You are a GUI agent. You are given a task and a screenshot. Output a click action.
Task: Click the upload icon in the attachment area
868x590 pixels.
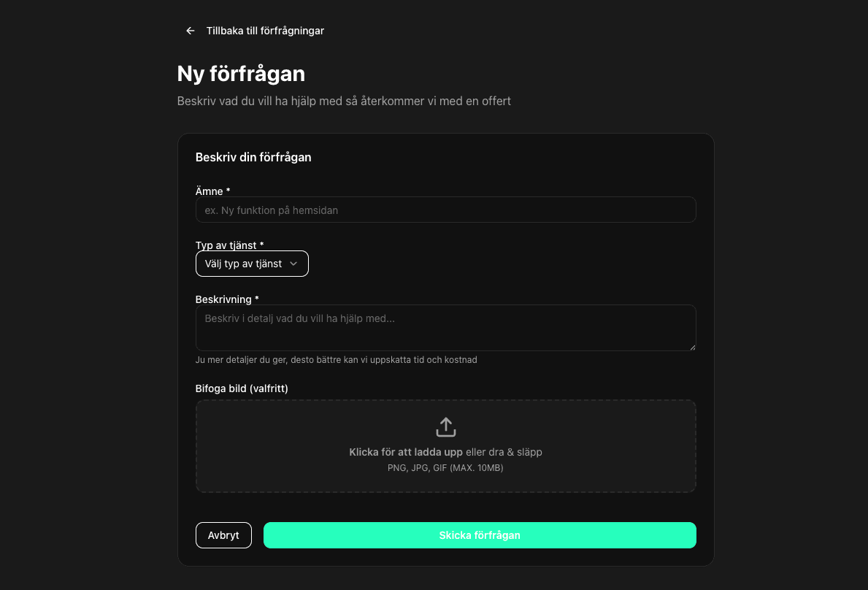(445, 426)
